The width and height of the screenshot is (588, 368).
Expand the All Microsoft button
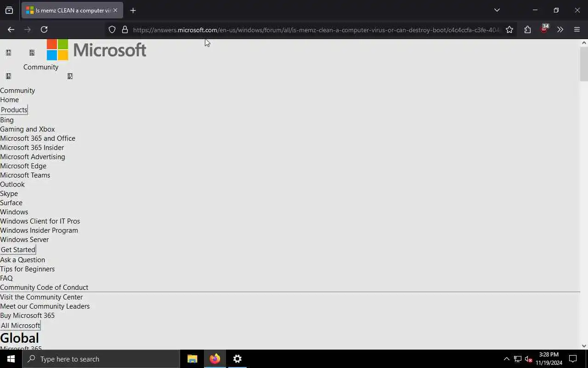20,326
